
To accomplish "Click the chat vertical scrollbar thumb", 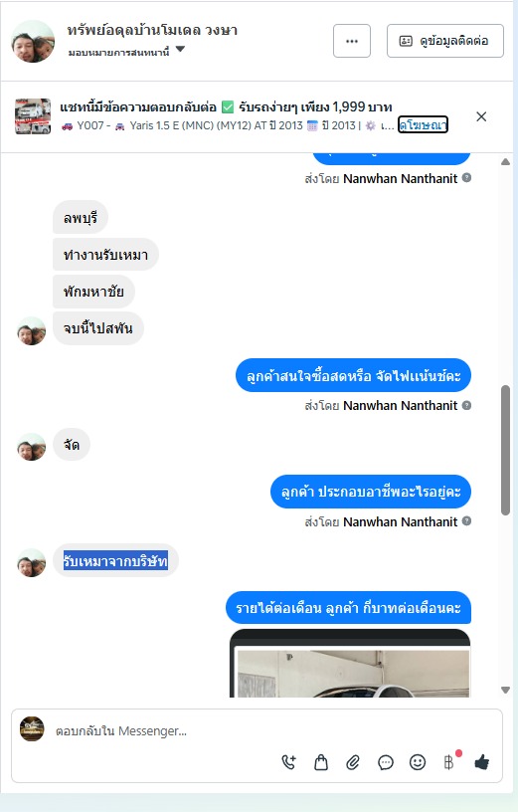I will [506, 450].
